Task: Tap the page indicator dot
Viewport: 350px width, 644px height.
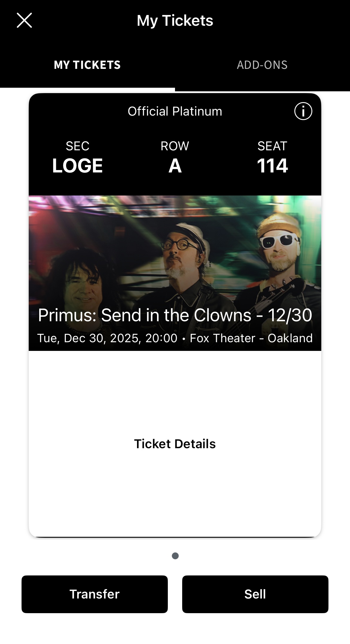Action: click(x=175, y=556)
